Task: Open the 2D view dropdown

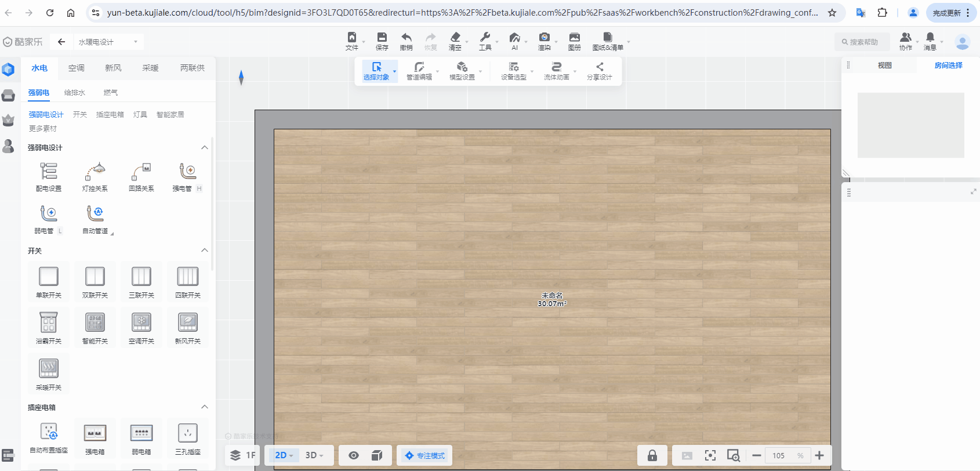Action: tap(284, 455)
